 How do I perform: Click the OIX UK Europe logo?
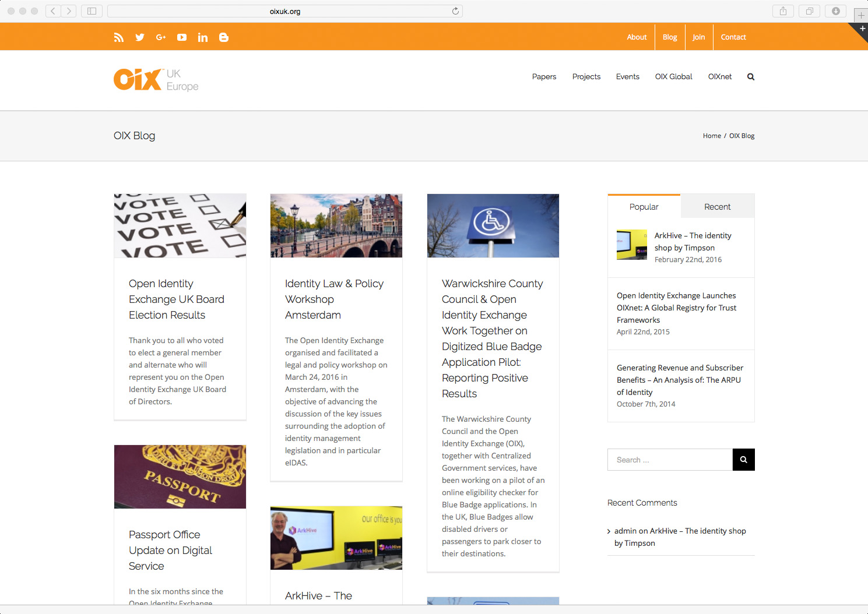coord(156,80)
